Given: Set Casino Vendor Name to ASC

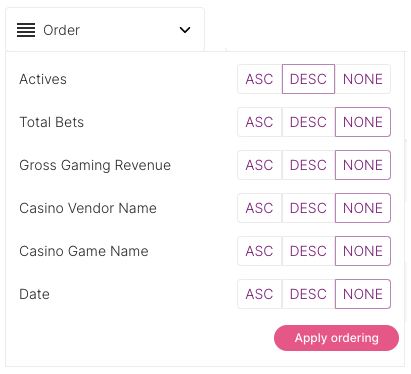Looking at the screenshot, I should 260,208.
